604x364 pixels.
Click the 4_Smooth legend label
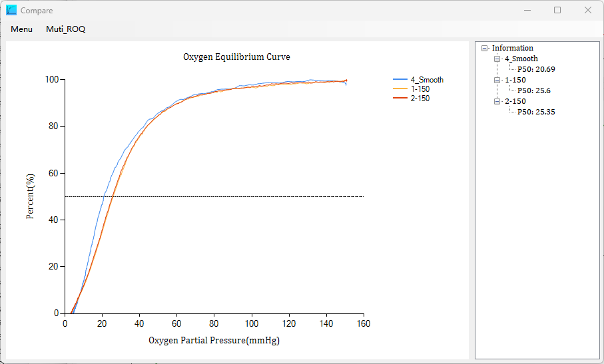[x=427, y=80]
